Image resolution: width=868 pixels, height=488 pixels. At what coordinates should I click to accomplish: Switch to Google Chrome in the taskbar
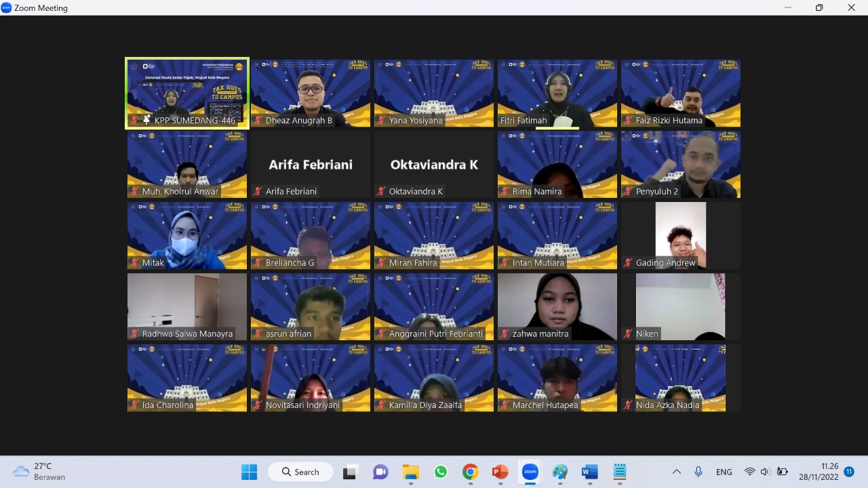point(470,472)
